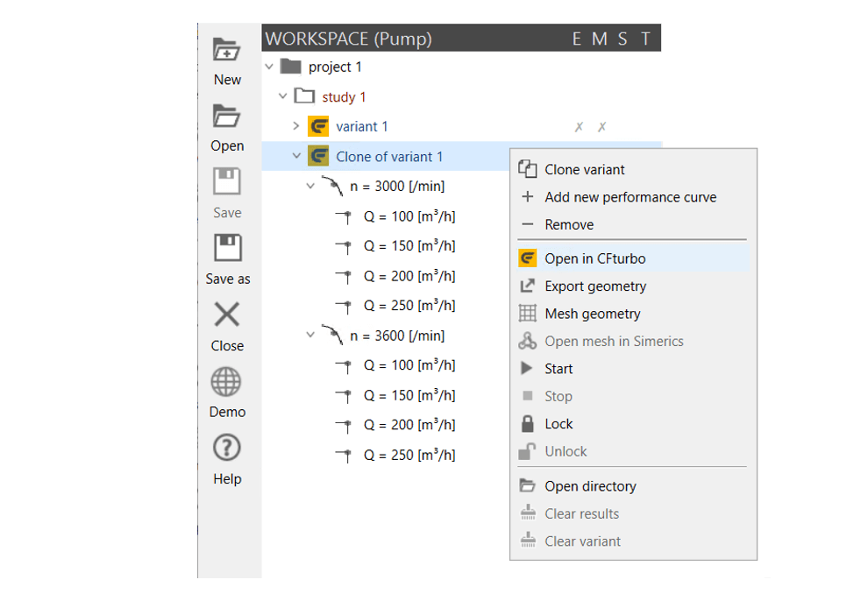The width and height of the screenshot is (868, 601).
Task: Click the Save as floppy icon
Action: click(x=227, y=248)
